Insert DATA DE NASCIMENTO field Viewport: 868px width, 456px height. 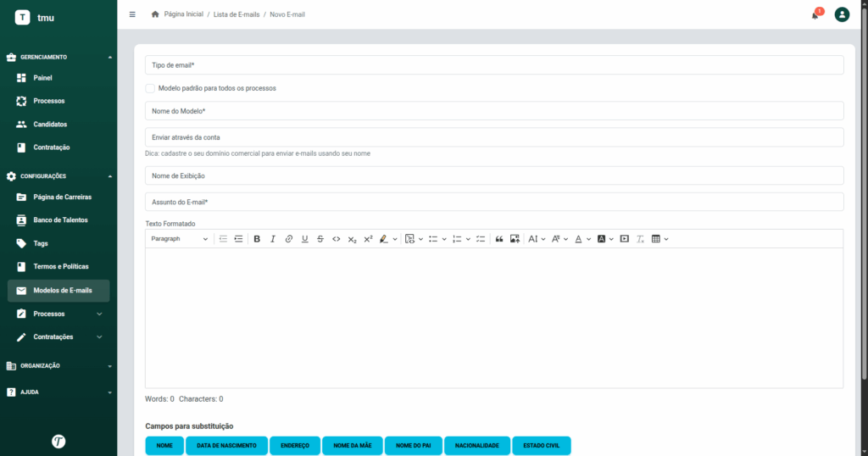click(x=226, y=446)
